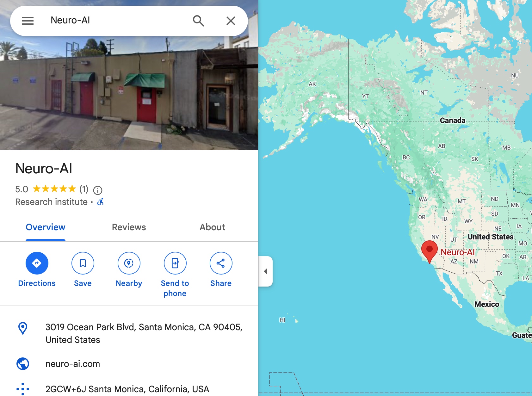This screenshot has height=396, width=532.
Task: Select the Overview tab
Action: click(x=46, y=227)
